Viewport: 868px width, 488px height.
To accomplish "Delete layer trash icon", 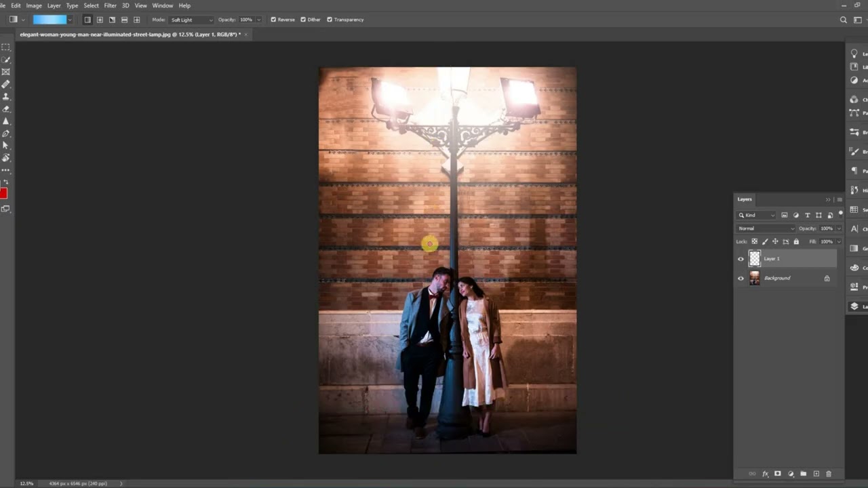I will [x=829, y=474].
